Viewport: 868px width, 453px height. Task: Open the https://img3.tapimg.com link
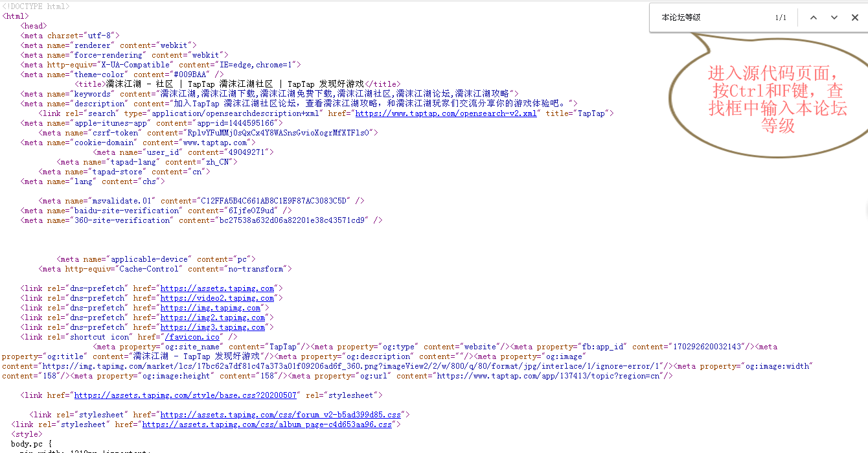click(x=212, y=327)
